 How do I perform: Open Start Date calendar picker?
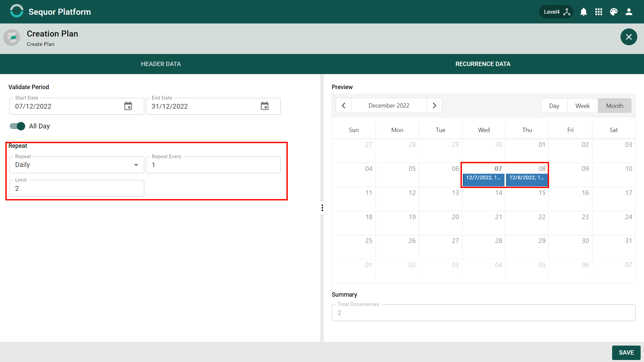point(128,106)
